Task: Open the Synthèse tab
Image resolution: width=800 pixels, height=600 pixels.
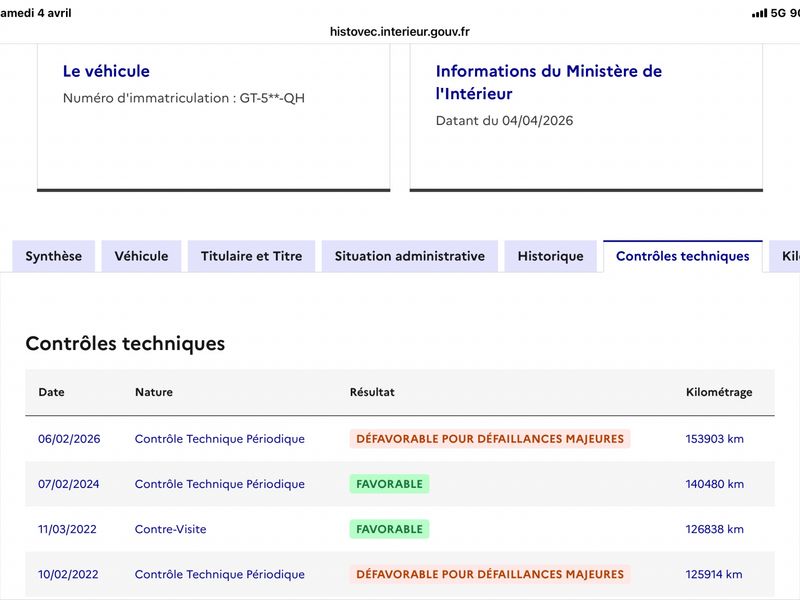Action: click(x=54, y=256)
